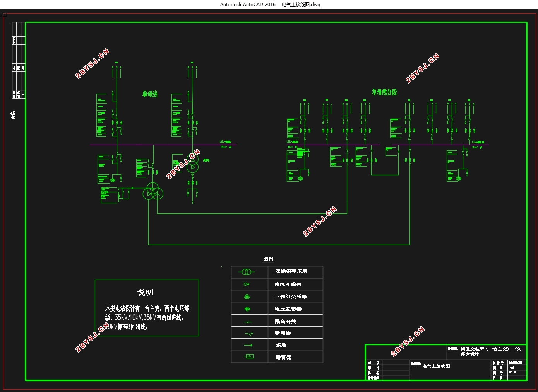This screenshot has height=392, width=538.
Task: Click the 35kV bus voltage label
Action: 226,147
